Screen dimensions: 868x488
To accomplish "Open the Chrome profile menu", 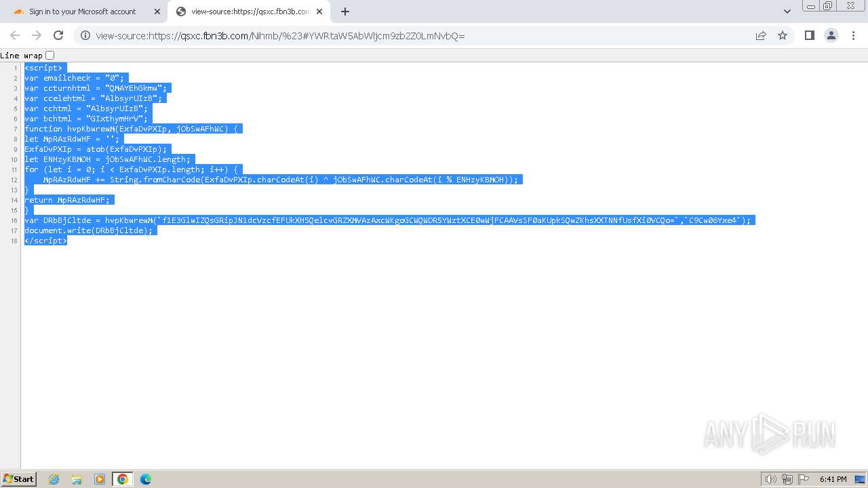I will [x=831, y=35].
